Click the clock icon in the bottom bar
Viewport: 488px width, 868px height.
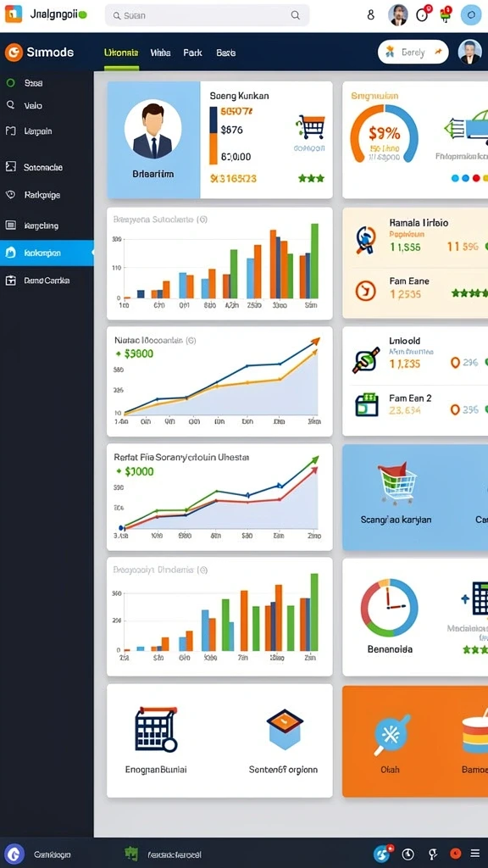tap(408, 854)
